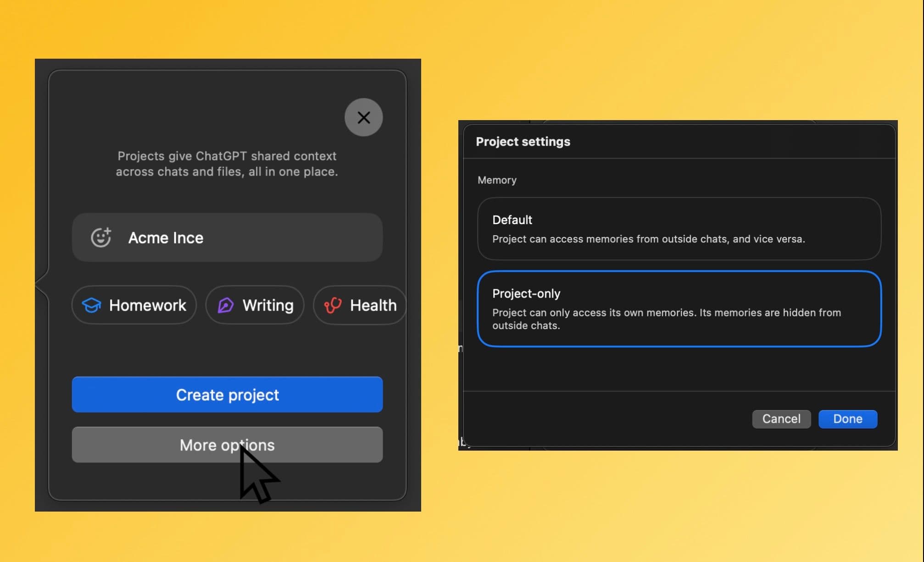Image resolution: width=924 pixels, height=562 pixels.
Task: Choose the project emoji icon
Action: pos(101,237)
